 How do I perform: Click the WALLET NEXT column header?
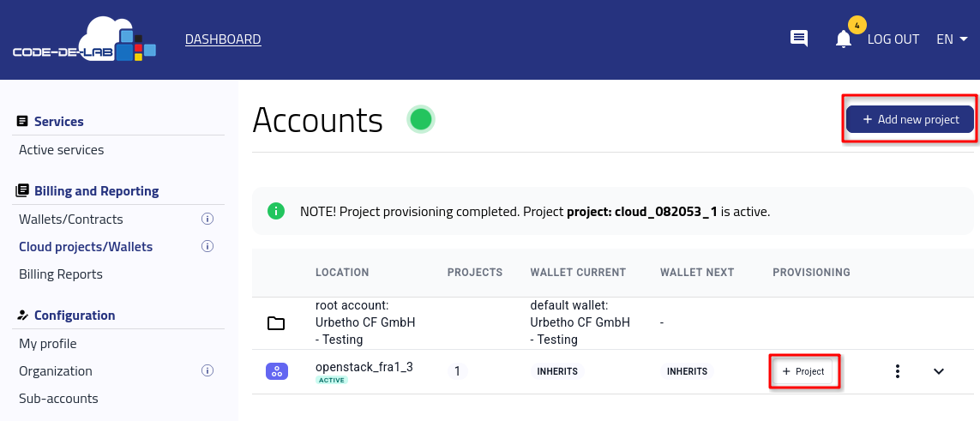pos(697,273)
